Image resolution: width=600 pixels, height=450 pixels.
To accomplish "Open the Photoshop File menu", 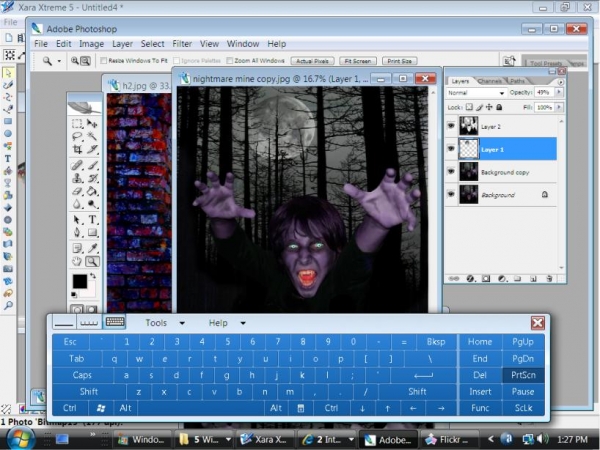I will tap(41, 44).
